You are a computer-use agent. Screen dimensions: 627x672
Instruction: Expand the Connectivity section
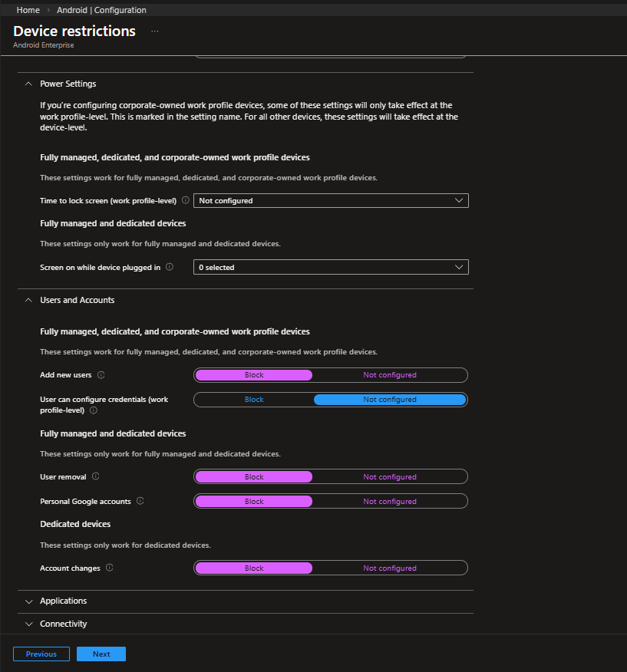63,624
